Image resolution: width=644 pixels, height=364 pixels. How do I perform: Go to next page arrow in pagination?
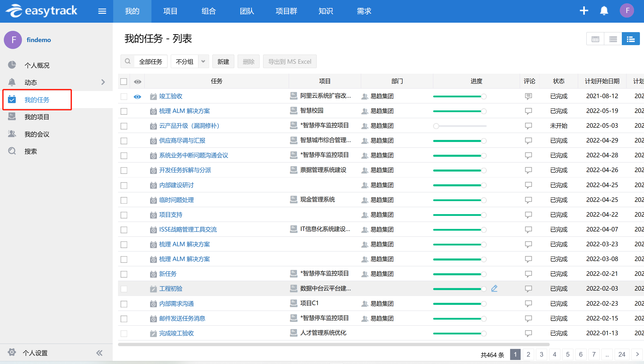tap(637, 354)
